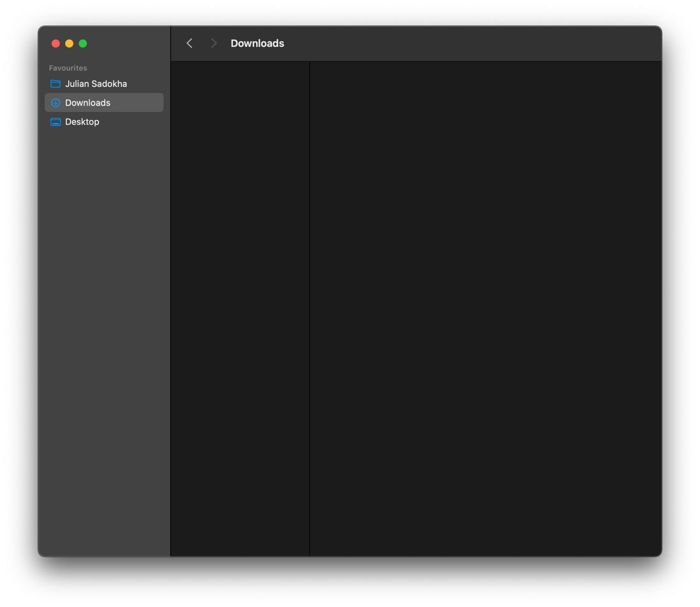Close the window with red button
The width and height of the screenshot is (700, 607).
click(56, 44)
